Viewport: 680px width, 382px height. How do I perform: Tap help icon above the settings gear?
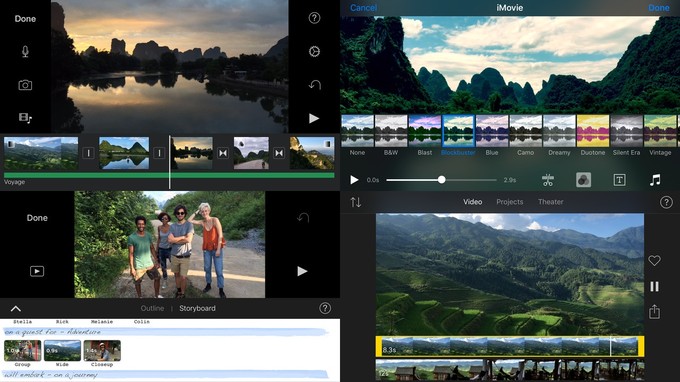(x=314, y=18)
